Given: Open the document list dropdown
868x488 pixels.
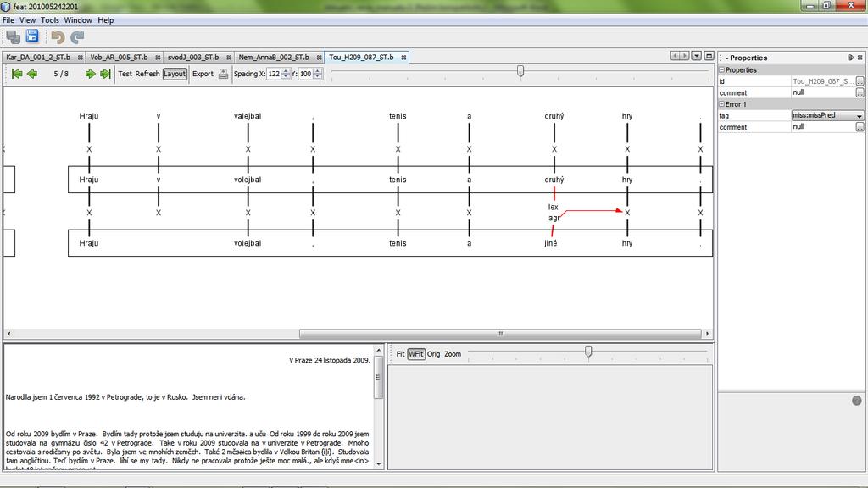Looking at the screenshot, I should click(x=697, y=56).
